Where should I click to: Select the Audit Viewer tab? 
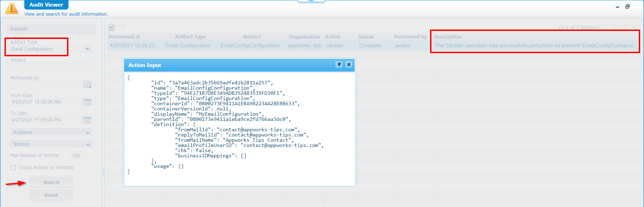pos(46,5)
